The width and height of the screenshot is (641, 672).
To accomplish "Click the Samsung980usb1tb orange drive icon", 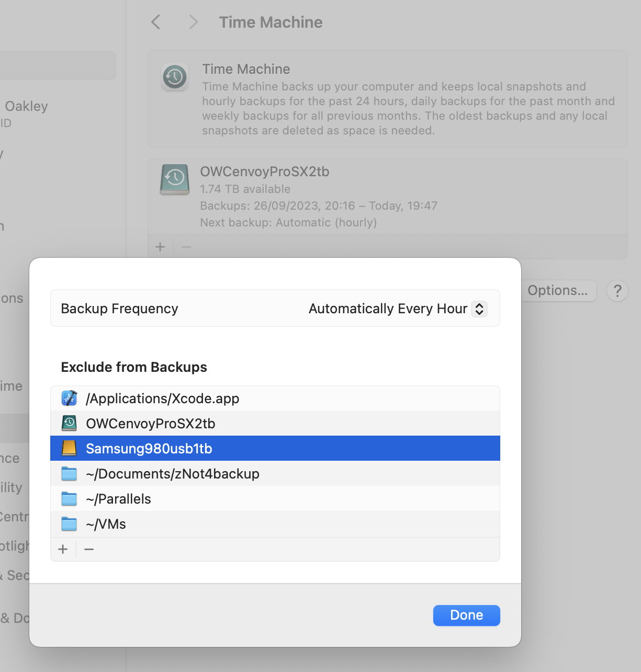I will tap(69, 448).
